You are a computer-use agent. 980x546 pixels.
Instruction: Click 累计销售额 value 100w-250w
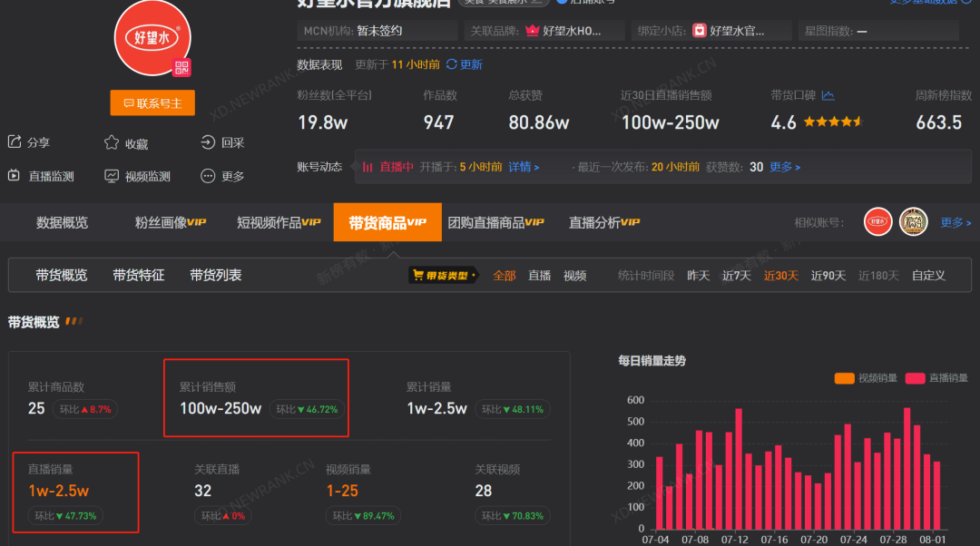220,408
